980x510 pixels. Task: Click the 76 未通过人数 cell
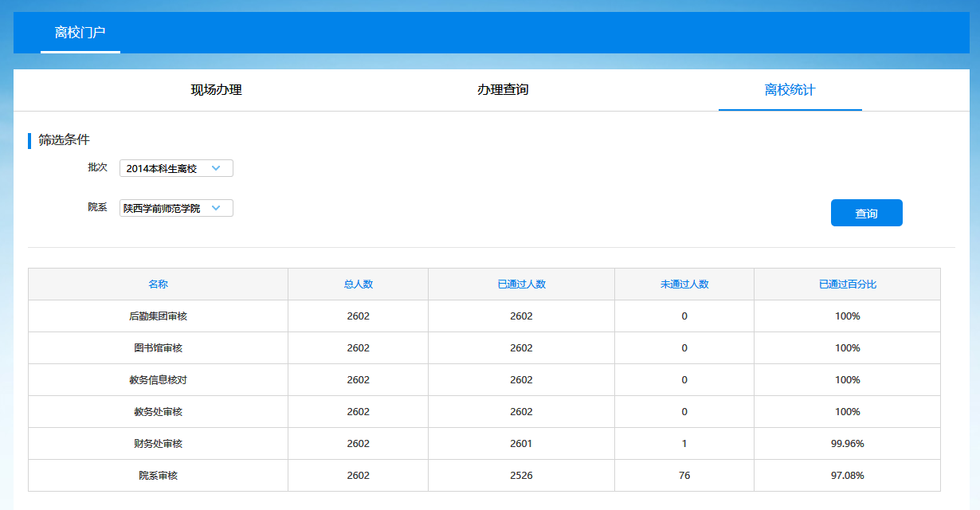pos(684,476)
